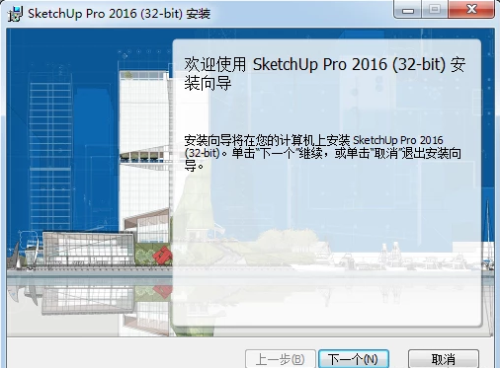Image resolution: width=500 pixels, height=368 pixels.
Task: Click the 下一个(N) button to continue
Action: click(x=353, y=359)
